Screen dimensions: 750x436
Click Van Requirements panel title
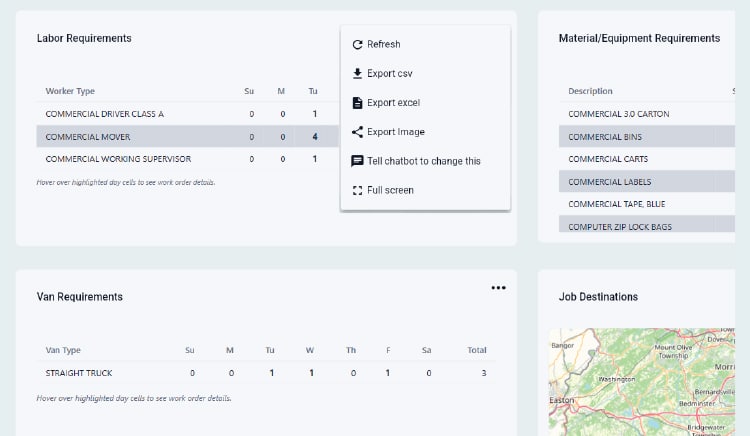click(x=79, y=297)
